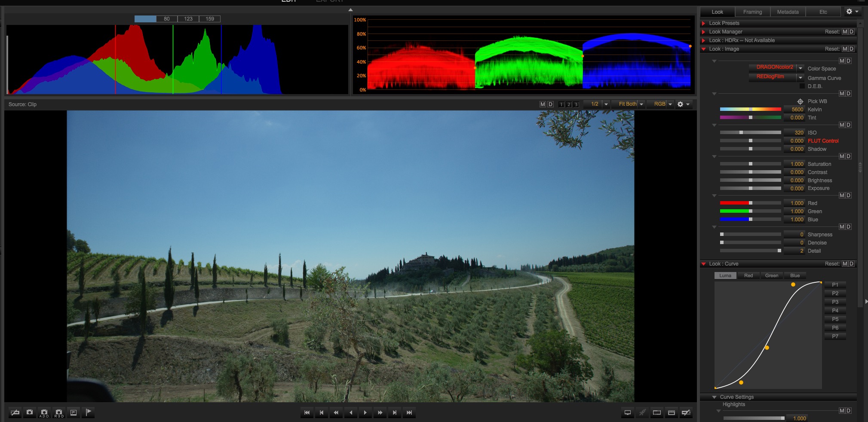Viewport: 868px width, 422px height.
Task: Click the ISO value field 320
Action: tap(794, 133)
